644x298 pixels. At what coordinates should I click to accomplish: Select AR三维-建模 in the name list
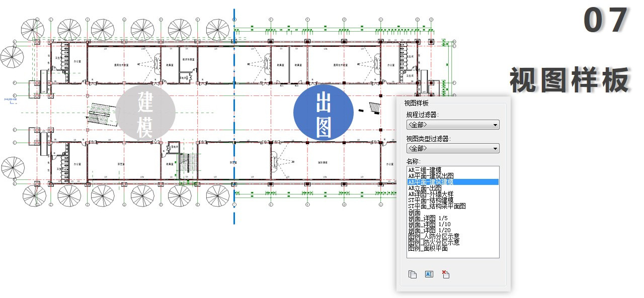click(x=425, y=170)
